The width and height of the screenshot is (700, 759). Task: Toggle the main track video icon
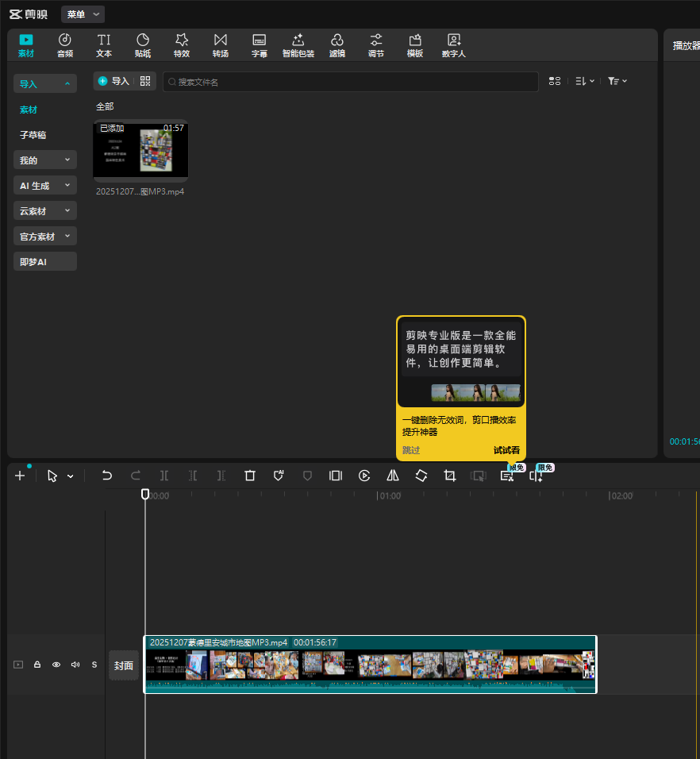click(18, 665)
